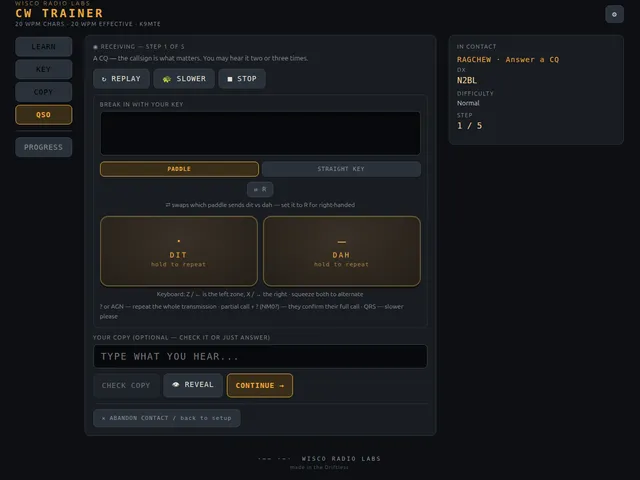Replay the transmission
The width and height of the screenshot is (640, 480).
[121, 79]
